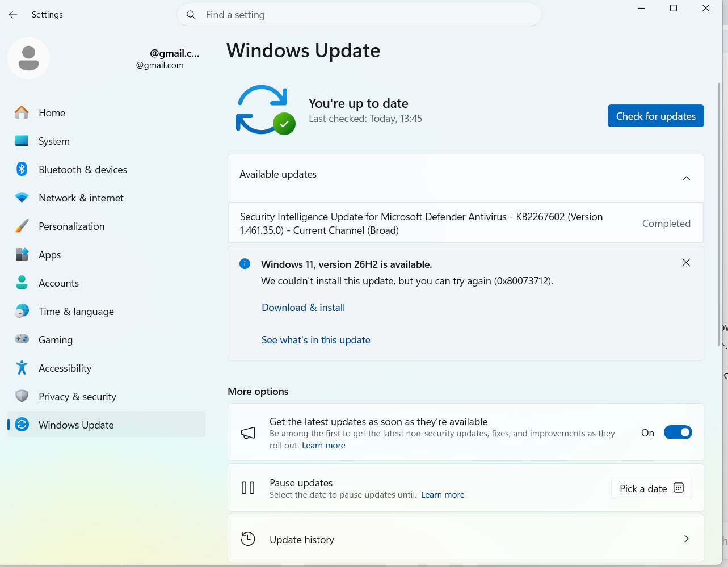Click Download & install link
Screen dimensions: 728x567
click(303, 308)
